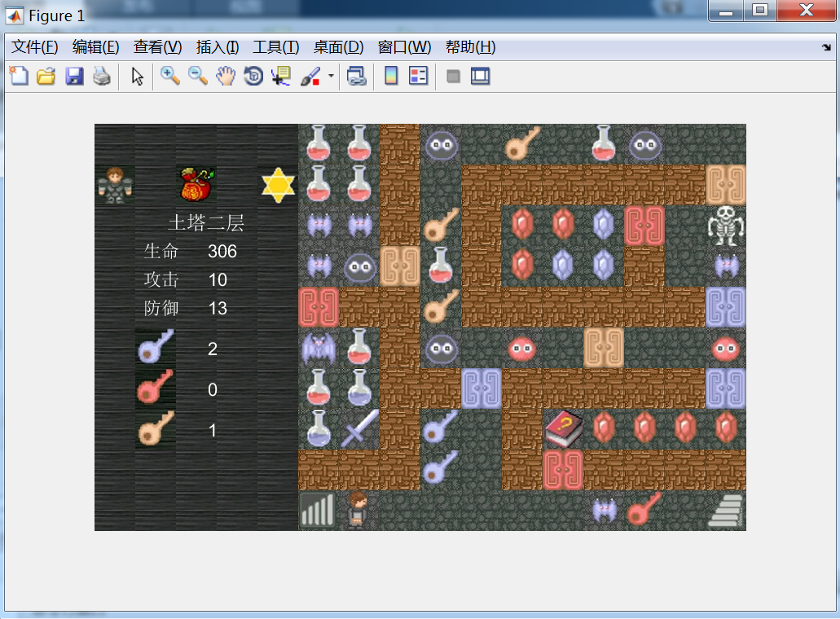Click the New Figure toolbar icon
840x619 pixels.
click(x=19, y=76)
